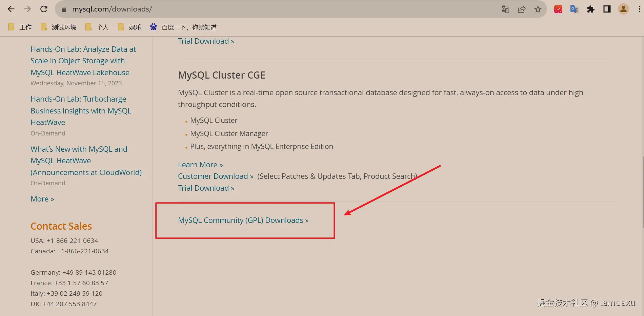Open the Chrome three-dot menu
Image resolution: width=644 pixels, height=316 pixels.
pyautogui.click(x=640, y=9)
